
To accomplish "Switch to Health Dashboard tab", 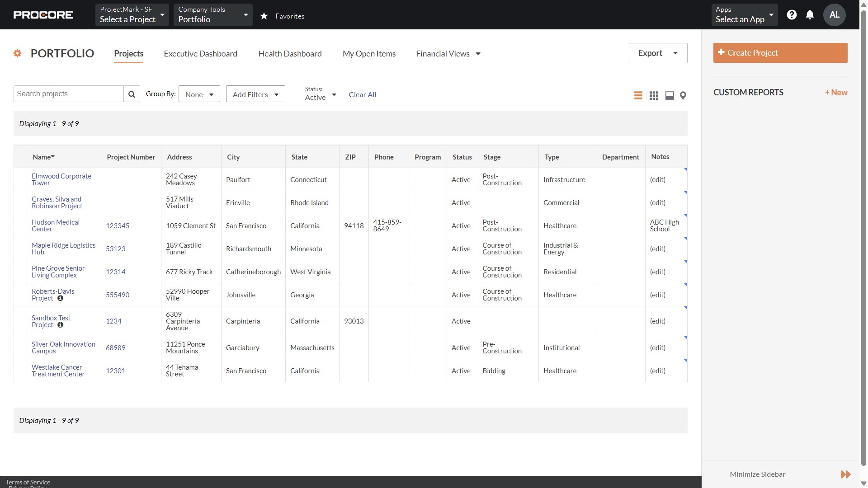I will [x=290, y=54].
